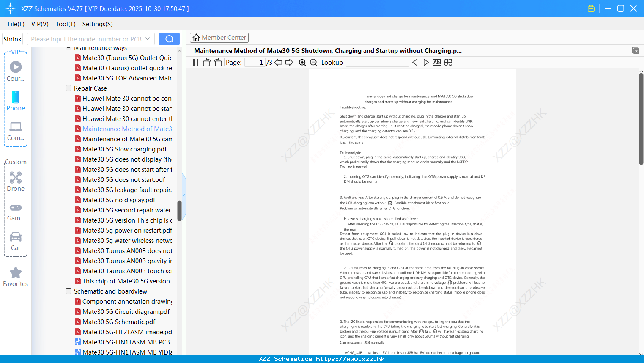
Task: Rotate page clockwise
Action: click(218, 62)
